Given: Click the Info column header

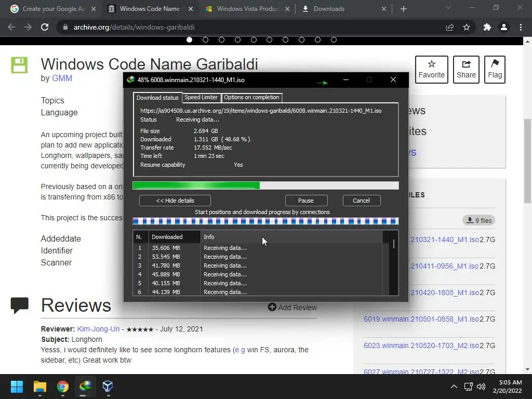Looking at the screenshot, I should pyautogui.click(x=292, y=237).
